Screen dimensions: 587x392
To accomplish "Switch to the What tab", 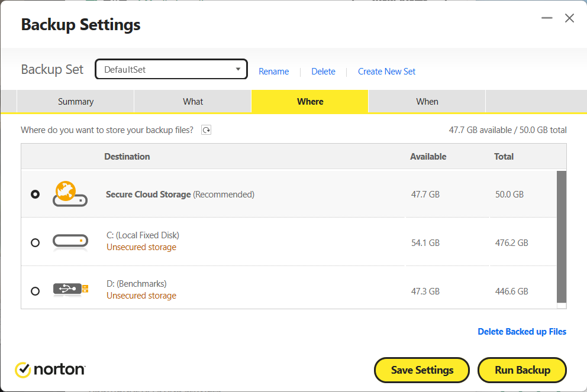I will coord(193,101).
